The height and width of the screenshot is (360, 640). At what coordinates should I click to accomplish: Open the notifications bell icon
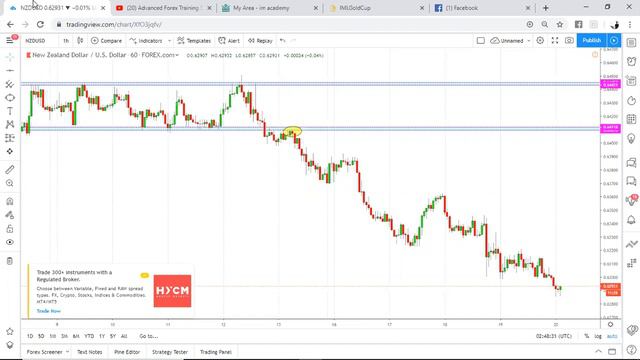(631, 220)
